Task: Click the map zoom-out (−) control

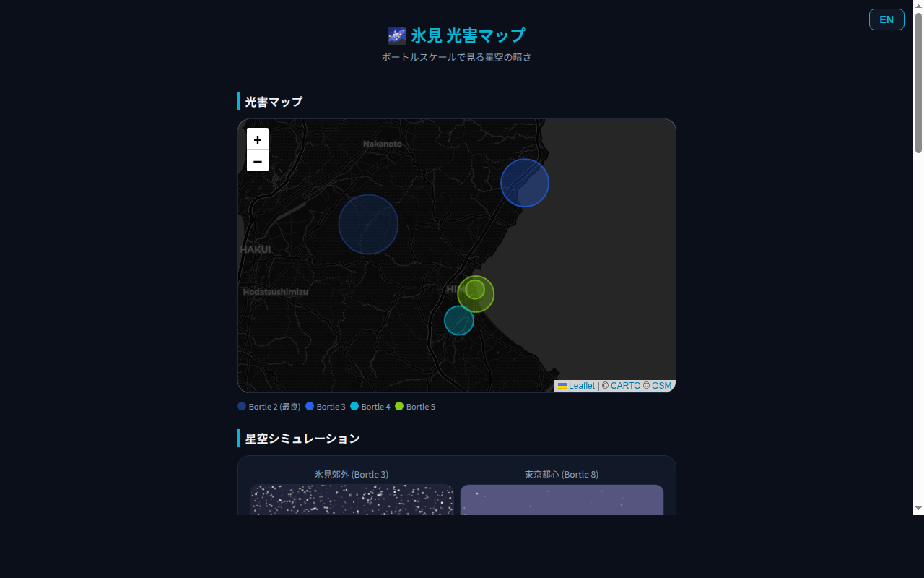Action: [257, 160]
